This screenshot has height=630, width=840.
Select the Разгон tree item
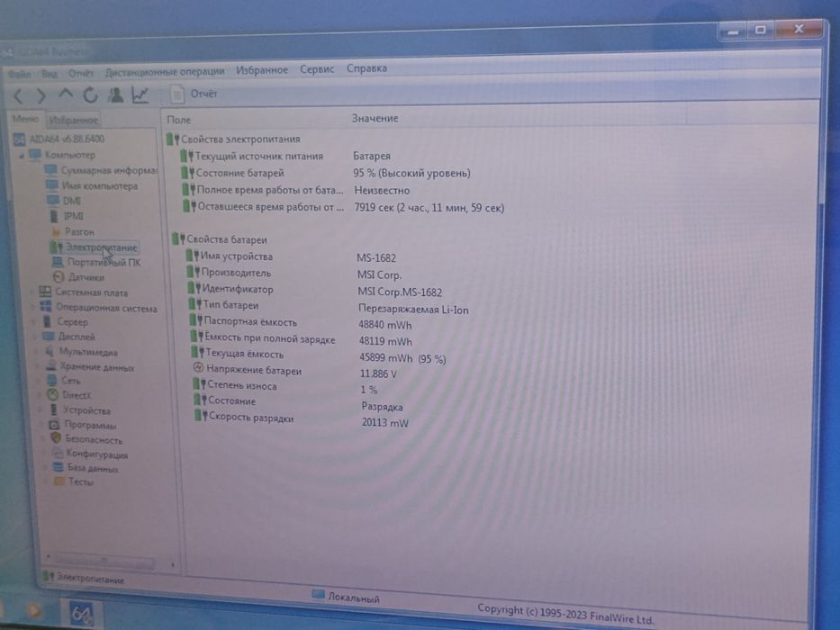point(72,232)
